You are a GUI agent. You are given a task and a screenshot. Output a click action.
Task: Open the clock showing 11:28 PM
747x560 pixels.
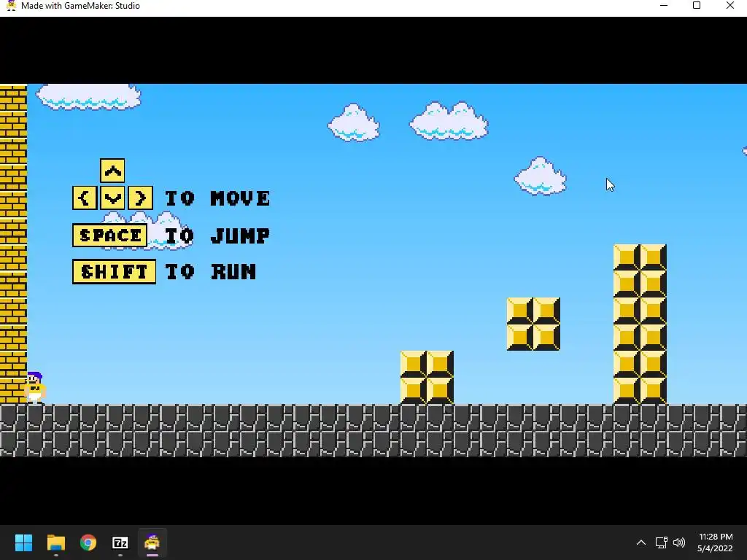pyautogui.click(x=715, y=542)
